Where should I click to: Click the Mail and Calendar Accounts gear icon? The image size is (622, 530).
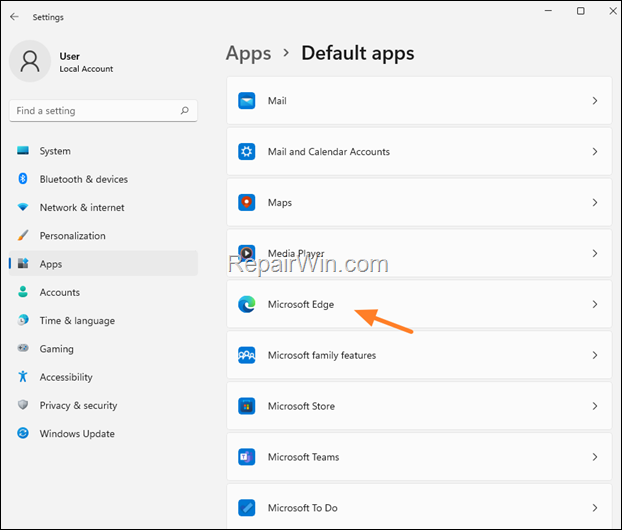click(x=246, y=152)
